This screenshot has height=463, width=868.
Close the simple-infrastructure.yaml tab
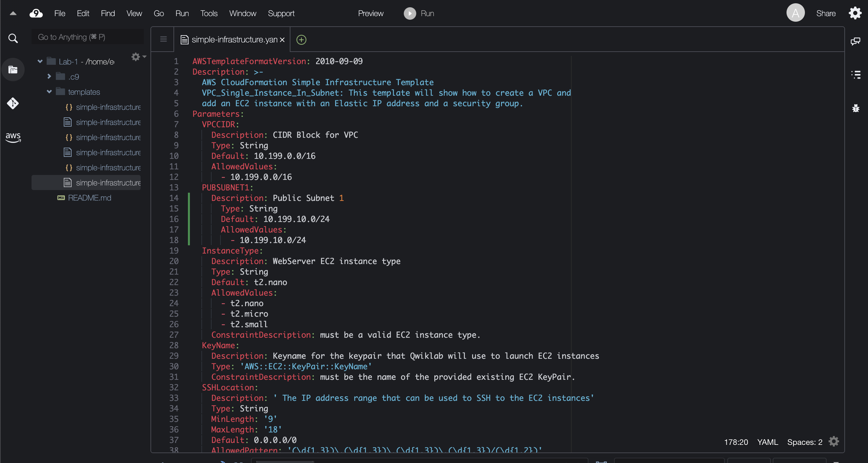click(282, 40)
